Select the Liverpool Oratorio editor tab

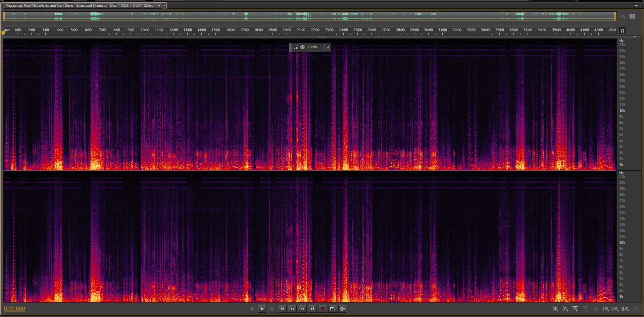click(x=80, y=6)
